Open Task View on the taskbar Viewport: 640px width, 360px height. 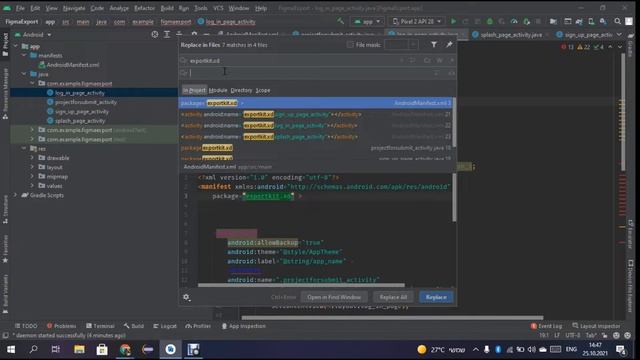pos(56,349)
